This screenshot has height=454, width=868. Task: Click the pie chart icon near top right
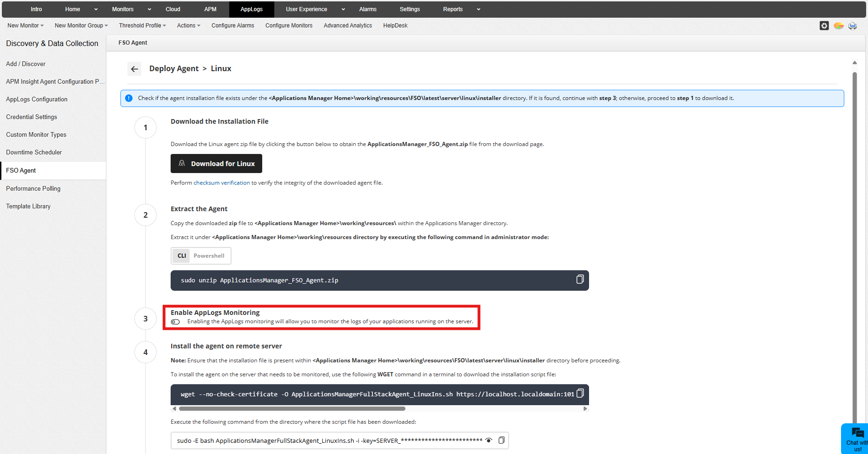[x=839, y=26]
